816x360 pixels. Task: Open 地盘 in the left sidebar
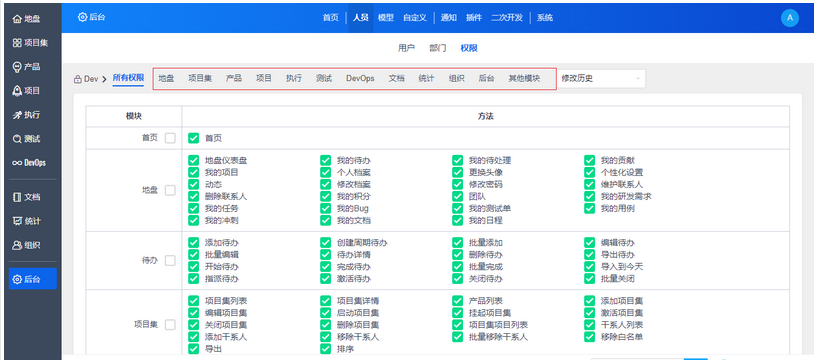pyautogui.click(x=27, y=19)
